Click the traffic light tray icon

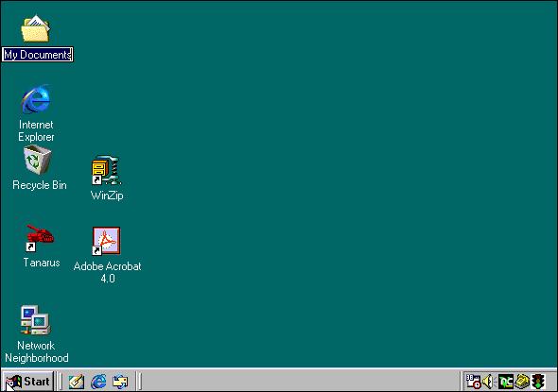pos(538,382)
